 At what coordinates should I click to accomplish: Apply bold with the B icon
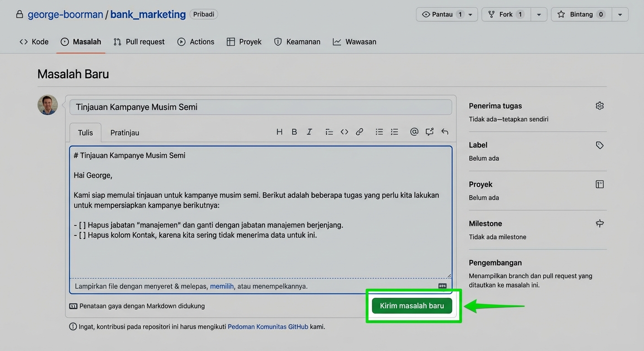pos(294,132)
